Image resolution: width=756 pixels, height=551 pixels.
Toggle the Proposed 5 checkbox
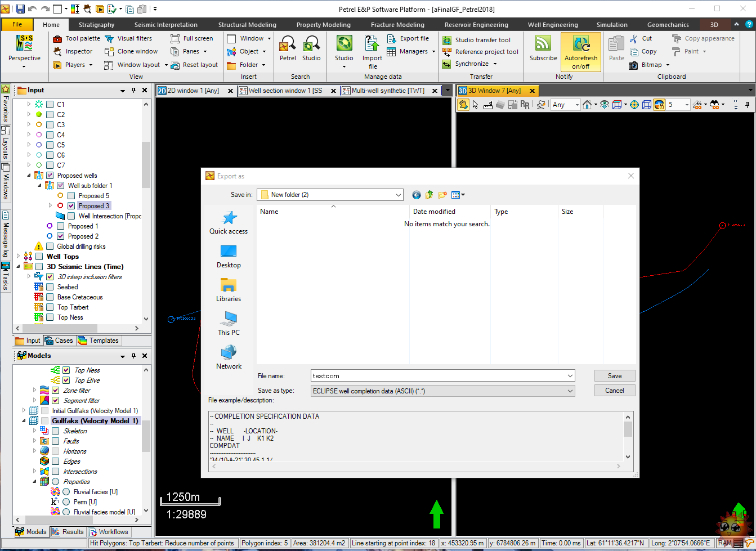click(71, 196)
